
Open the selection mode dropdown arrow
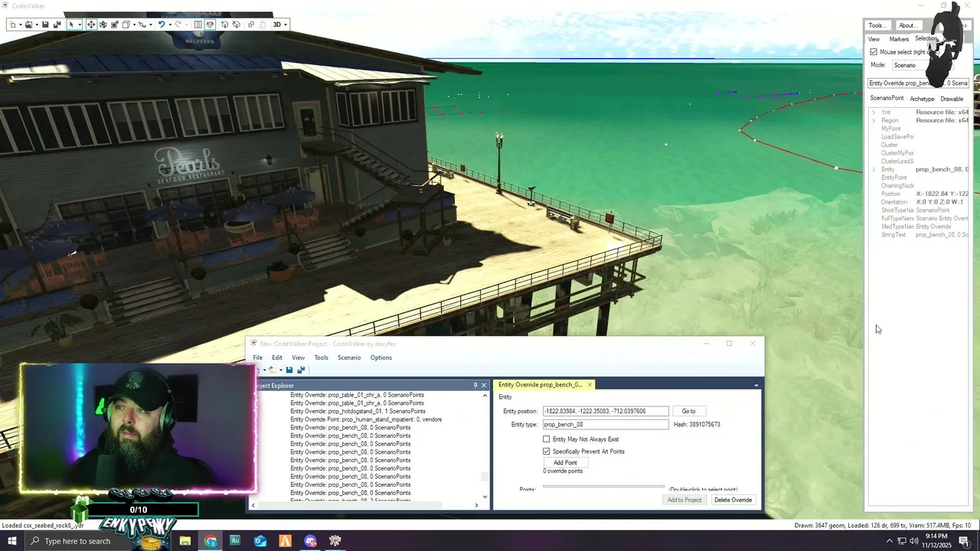point(80,24)
